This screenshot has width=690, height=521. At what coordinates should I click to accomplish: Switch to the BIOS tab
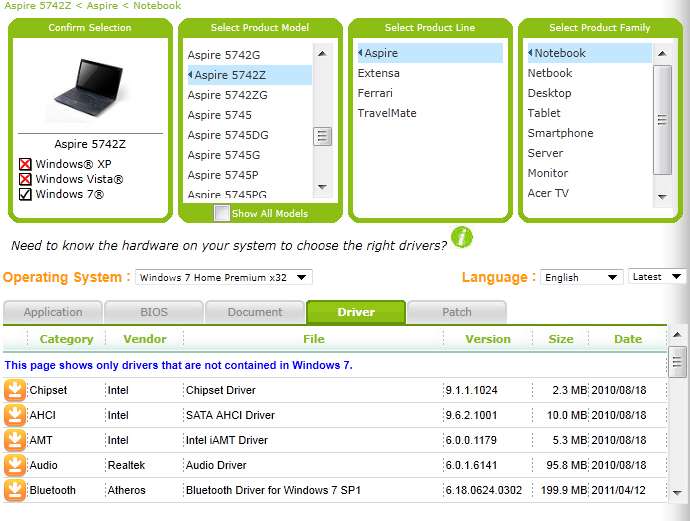click(x=154, y=312)
